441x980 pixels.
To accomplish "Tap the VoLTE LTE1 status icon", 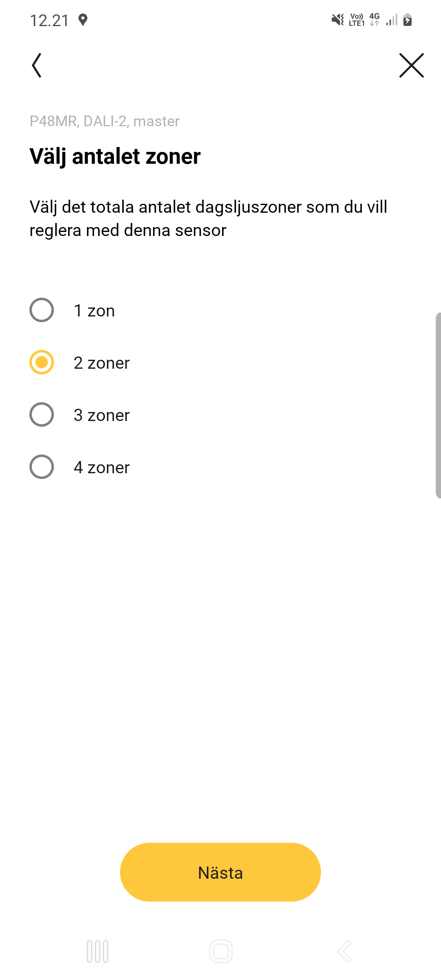I will pyautogui.click(x=356, y=20).
